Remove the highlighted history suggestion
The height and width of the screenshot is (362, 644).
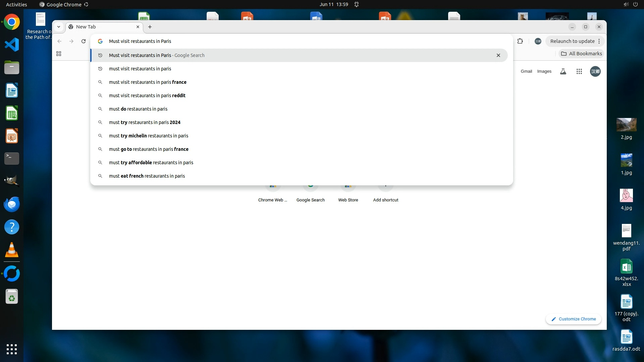pyautogui.click(x=498, y=55)
